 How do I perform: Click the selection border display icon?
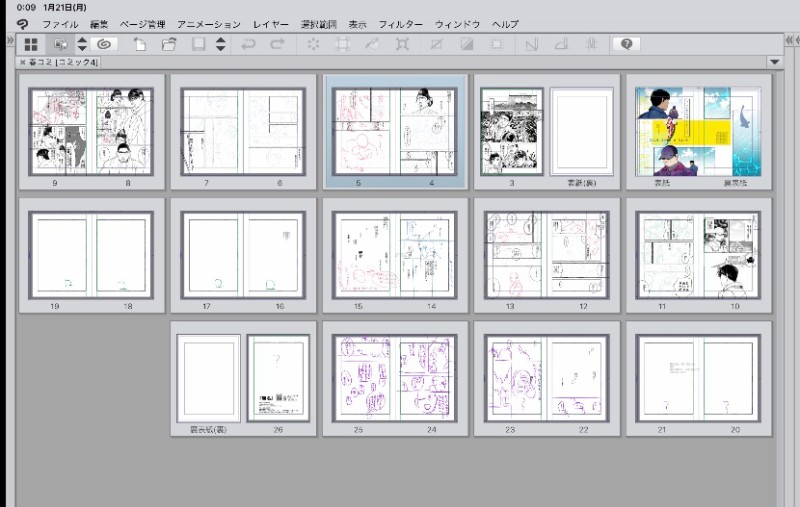click(496, 44)
